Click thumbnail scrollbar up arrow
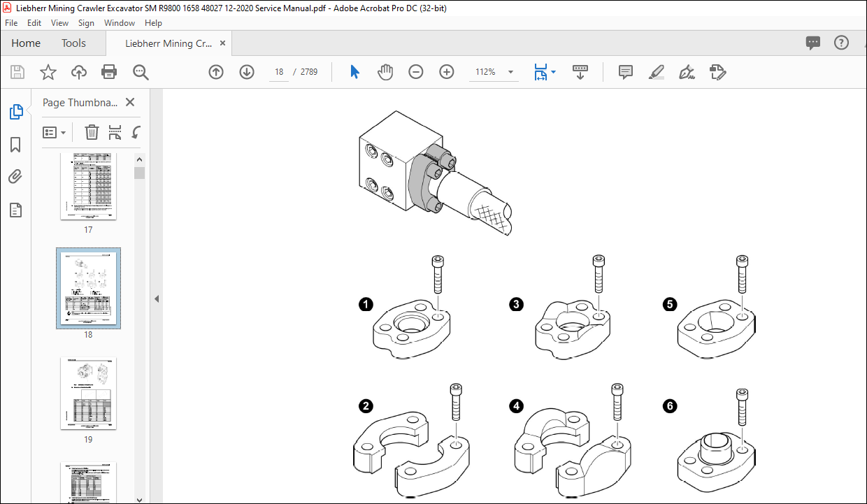Viewport: 867px width, 504px height. pos(139,159)
